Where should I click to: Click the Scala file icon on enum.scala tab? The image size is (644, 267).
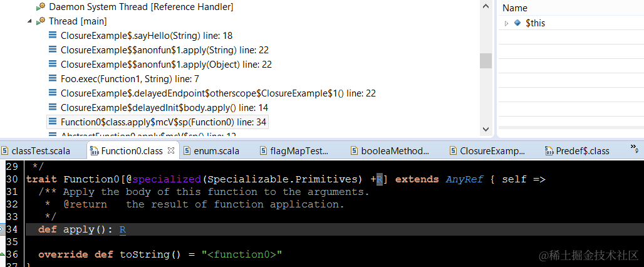[187, 151]
